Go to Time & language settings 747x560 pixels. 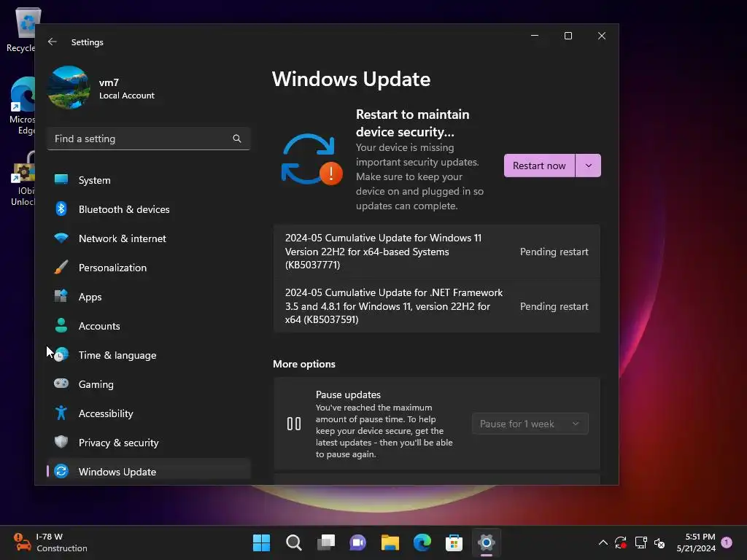click(x=149, y=355)
